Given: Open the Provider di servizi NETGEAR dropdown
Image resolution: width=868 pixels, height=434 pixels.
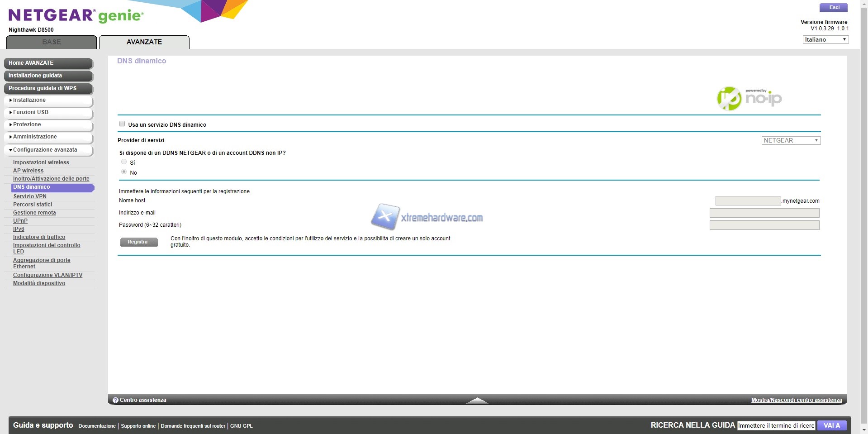Looking at the screenshot, I should point(791,140).
